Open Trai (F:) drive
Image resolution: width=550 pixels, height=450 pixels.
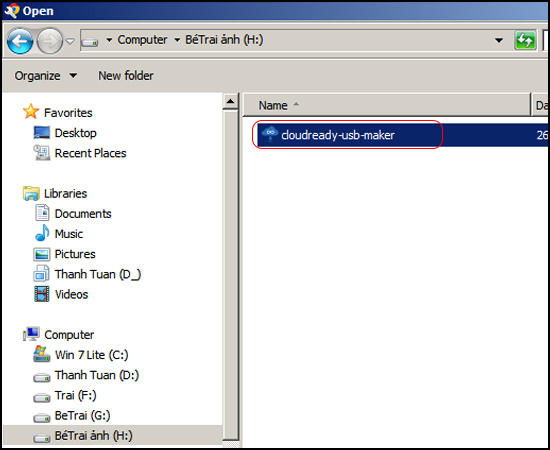click(75, 395)
